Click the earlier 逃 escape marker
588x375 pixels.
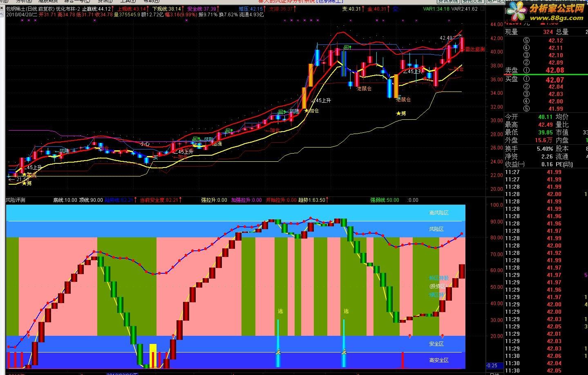coord(280,311)
